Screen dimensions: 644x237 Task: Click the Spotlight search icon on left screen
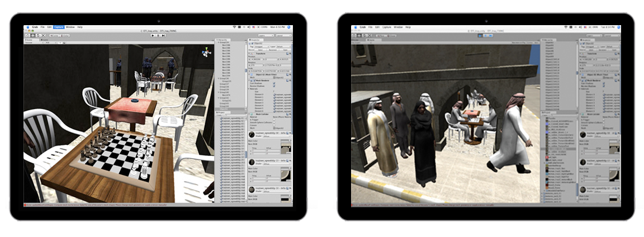pos(289,27)
